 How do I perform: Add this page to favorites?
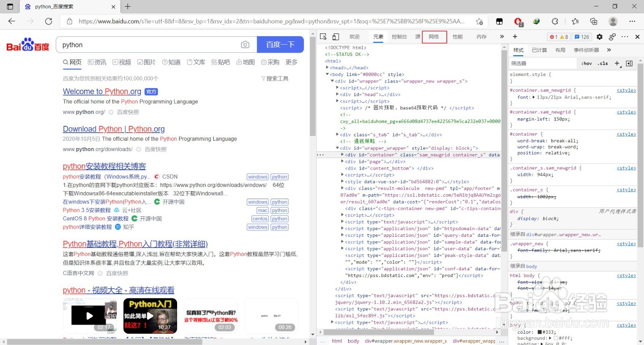[x=479, y=21]
